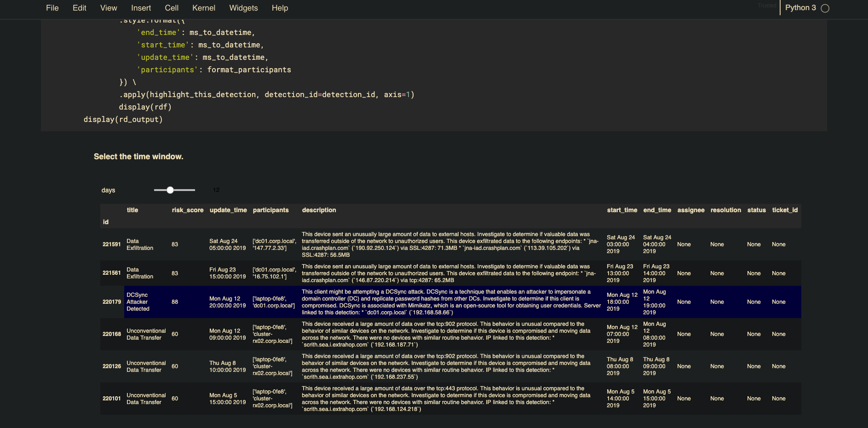Click tcp:443 protocol description in row 220101
868x428 pixels.
(446, 399)
